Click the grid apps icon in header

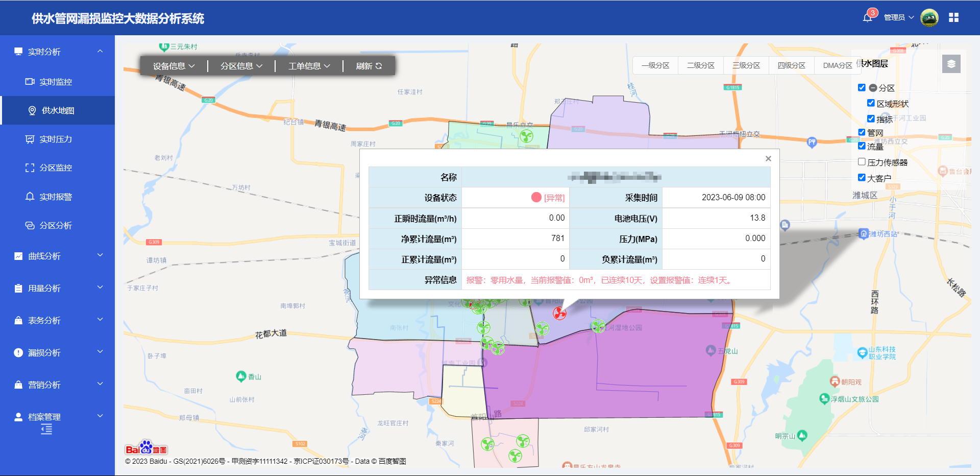(953, 18)
